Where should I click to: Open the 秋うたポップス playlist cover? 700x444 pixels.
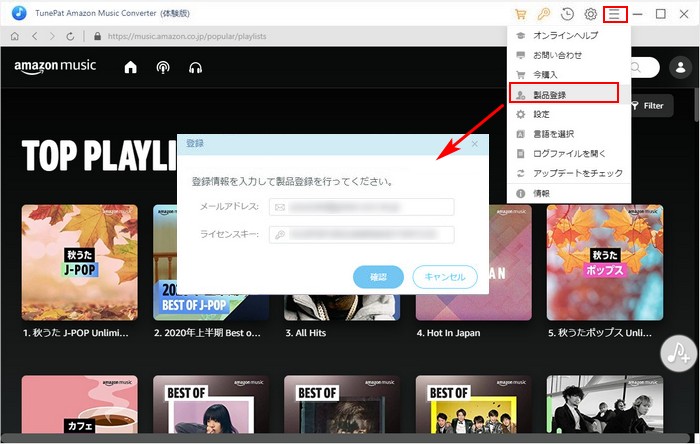pyautogui.click(x=605, y=262)
